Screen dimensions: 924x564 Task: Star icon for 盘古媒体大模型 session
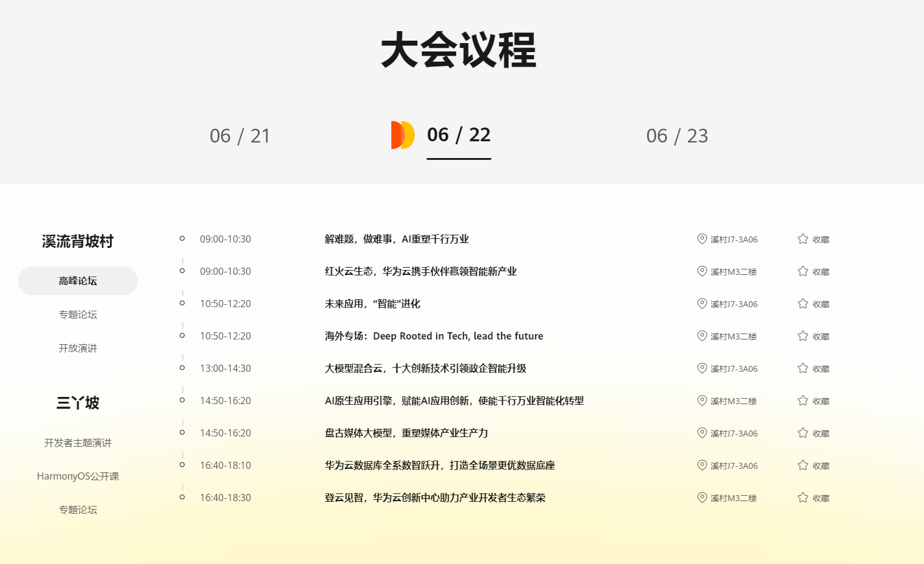(803, 433)
